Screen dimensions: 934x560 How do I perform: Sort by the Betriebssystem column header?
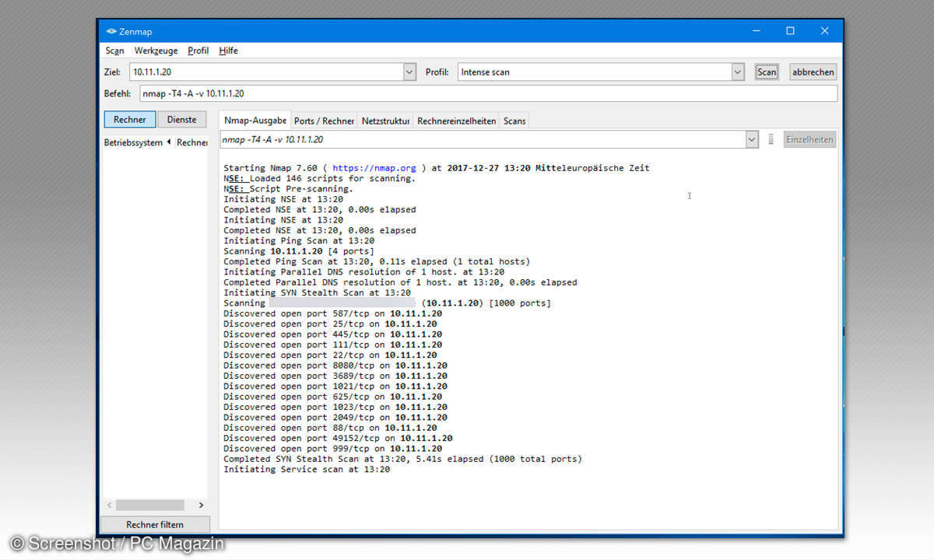pos(133,142)
